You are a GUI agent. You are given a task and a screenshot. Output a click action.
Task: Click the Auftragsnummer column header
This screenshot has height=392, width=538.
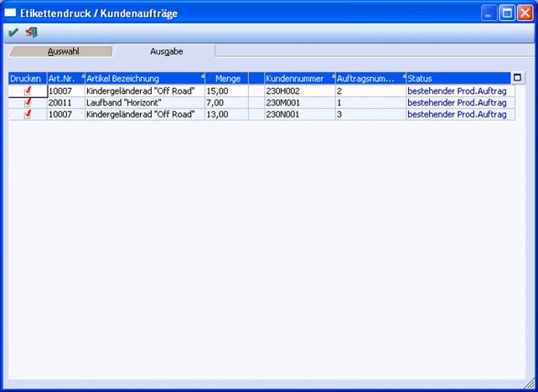click(367, 79)
